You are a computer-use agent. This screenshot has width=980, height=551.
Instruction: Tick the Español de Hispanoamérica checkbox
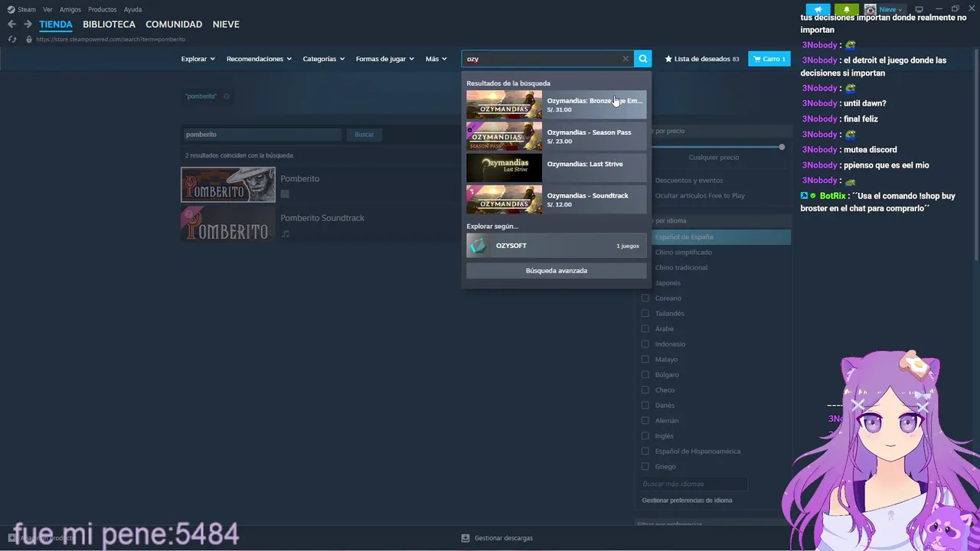click(645, 452)
